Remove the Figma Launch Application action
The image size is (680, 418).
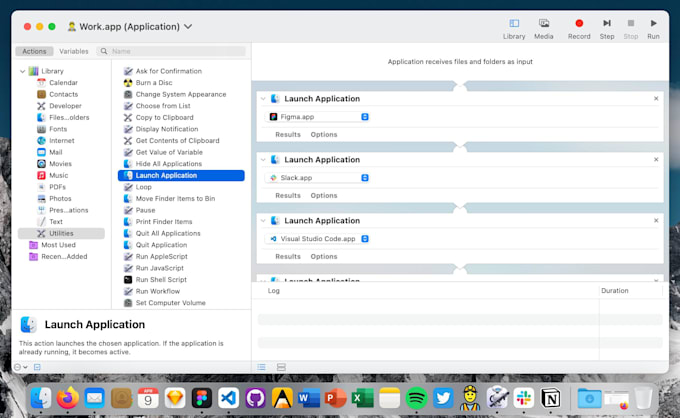coord(656,99)
